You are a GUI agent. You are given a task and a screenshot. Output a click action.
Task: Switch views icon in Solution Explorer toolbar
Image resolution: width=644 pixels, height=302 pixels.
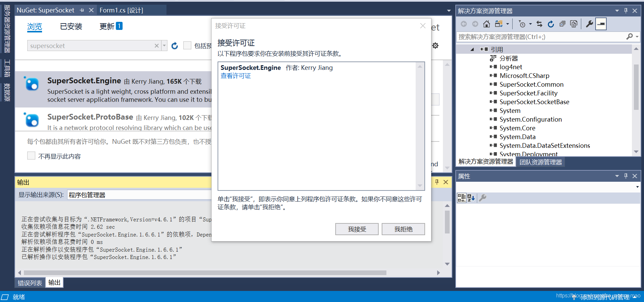499,24
